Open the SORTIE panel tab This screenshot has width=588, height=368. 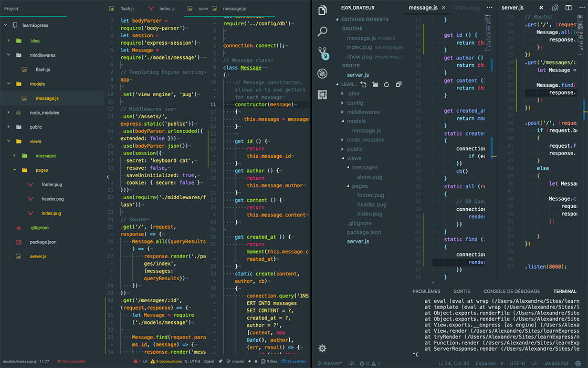[462, 291]
